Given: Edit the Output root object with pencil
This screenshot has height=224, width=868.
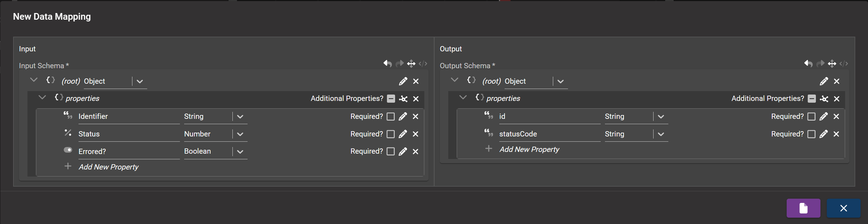Looking at the screenshot, I should pyautogui.click(x=824, y=81).
